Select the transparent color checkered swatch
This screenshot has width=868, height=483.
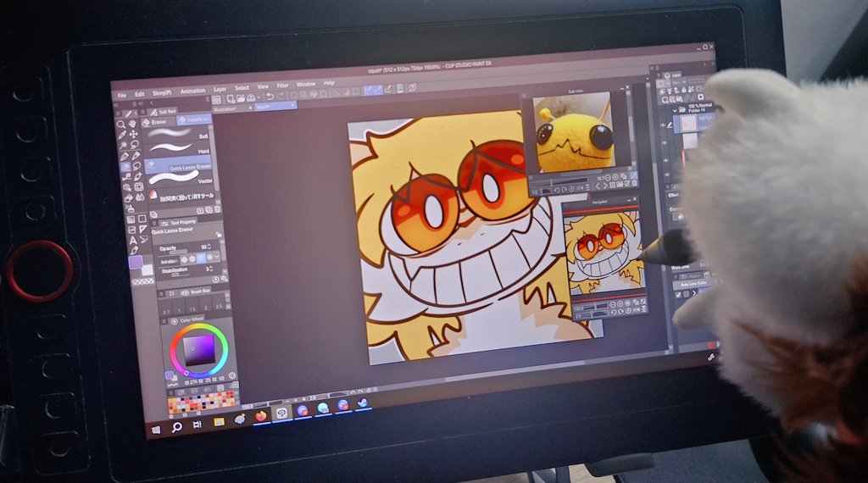(143, 283)
